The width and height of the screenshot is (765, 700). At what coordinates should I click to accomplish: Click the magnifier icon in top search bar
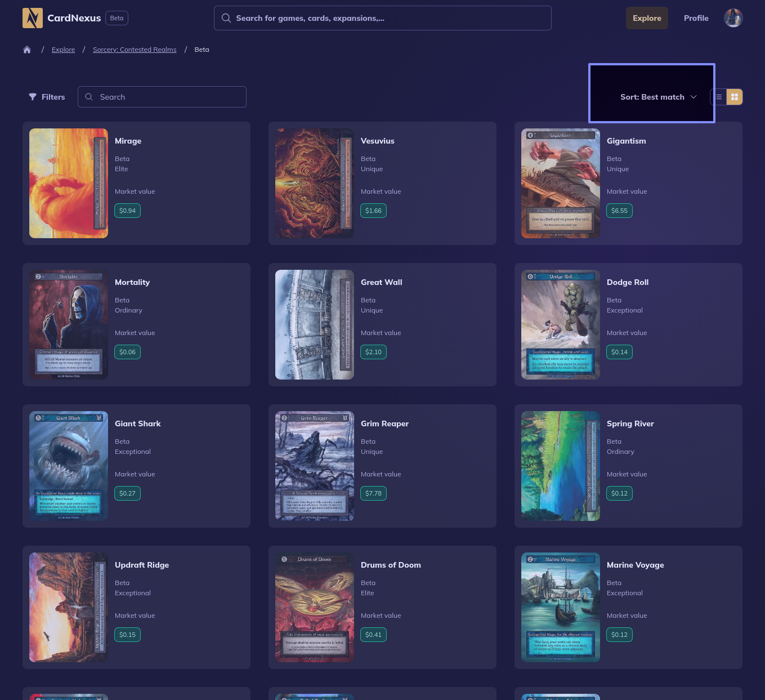pos(226,18)
